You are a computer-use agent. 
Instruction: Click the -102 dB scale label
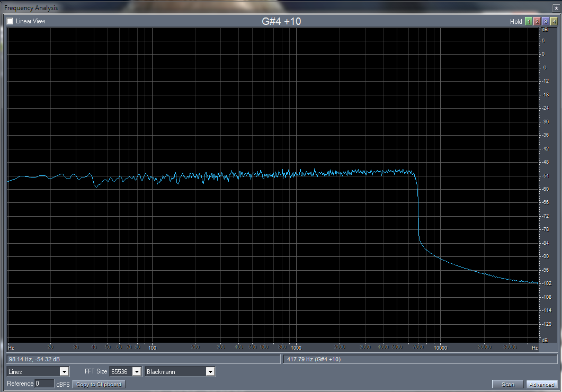point(546,283)
